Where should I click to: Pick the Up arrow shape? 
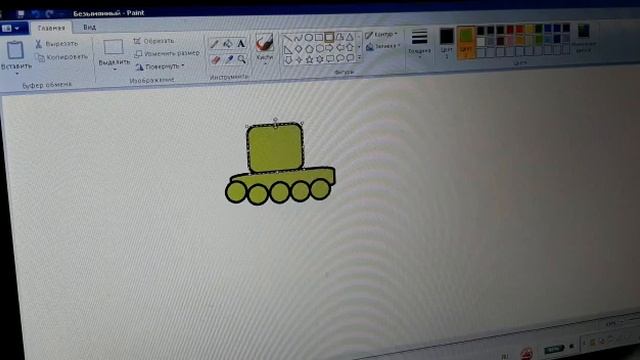(x=350, y=47)
